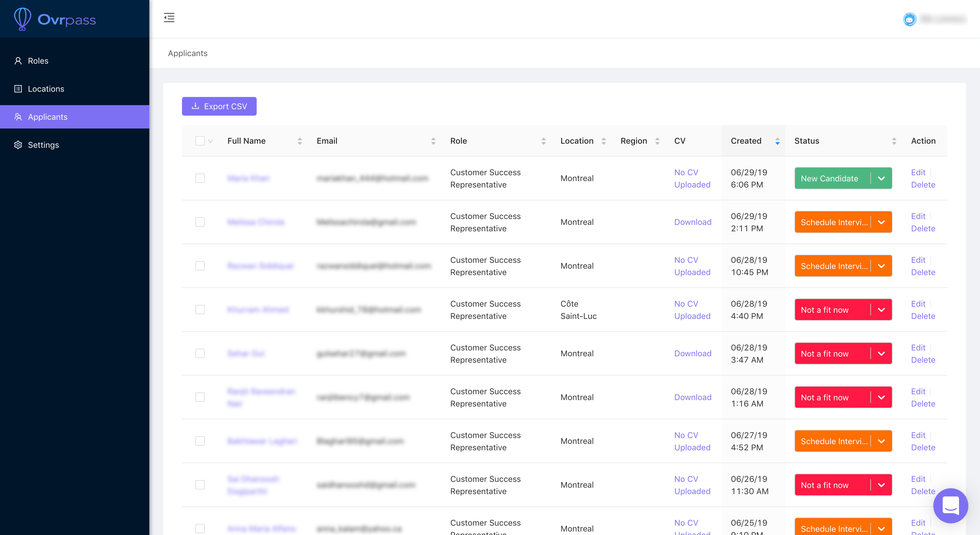Check the select-all checkbox in the header
The width and height of the screenshot is (980, 535).
click(200, 141)
